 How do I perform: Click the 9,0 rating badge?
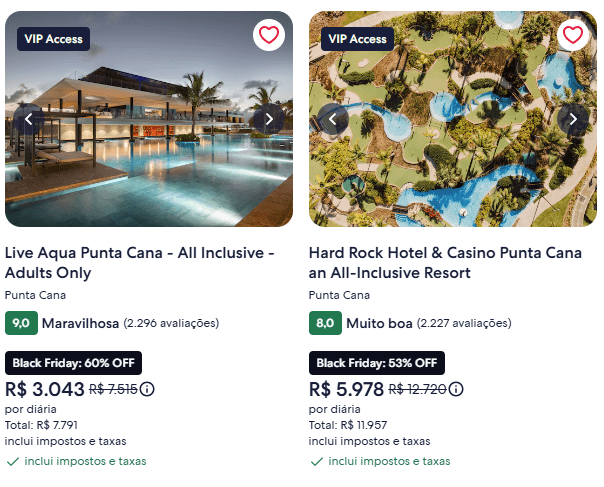click(x=21, y=323)
